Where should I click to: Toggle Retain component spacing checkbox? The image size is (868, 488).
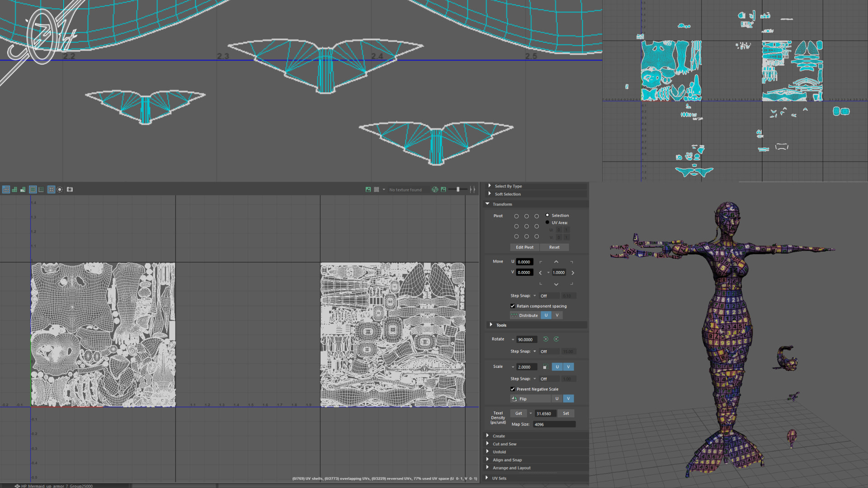point(513,306)
